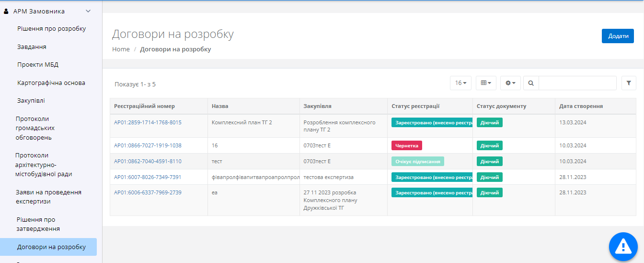Viewport: 644px width, 263px height.
Task: Collapse the АРМ Замовника menu chevron
Action: click(88, 11)
